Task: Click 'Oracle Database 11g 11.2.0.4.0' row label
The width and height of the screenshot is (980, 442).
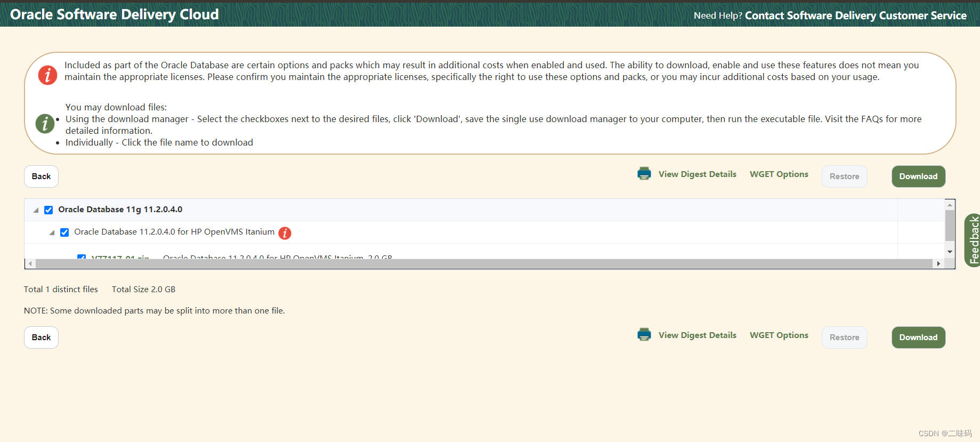Action: 120,210
